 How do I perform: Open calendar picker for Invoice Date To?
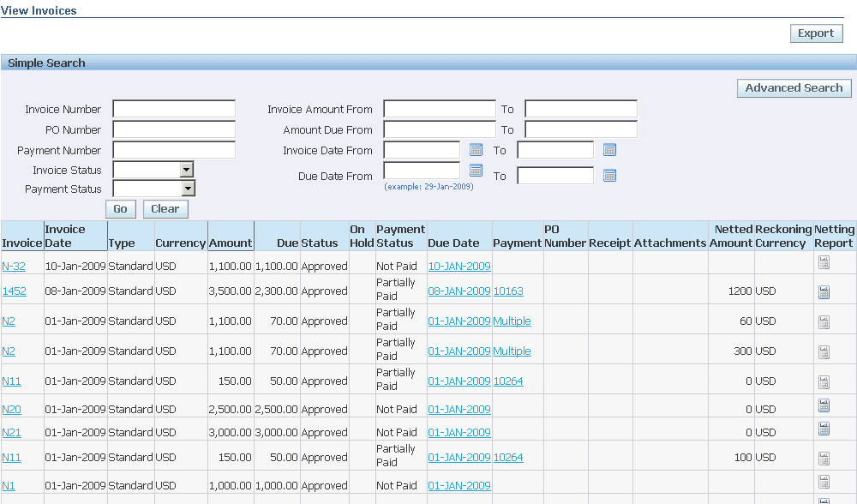point(609,150)
